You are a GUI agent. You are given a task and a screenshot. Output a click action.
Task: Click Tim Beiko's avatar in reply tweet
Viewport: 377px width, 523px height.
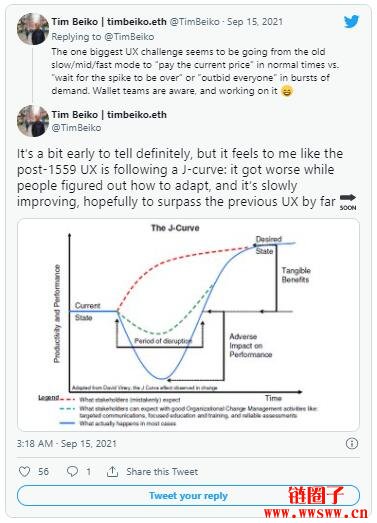33,29
